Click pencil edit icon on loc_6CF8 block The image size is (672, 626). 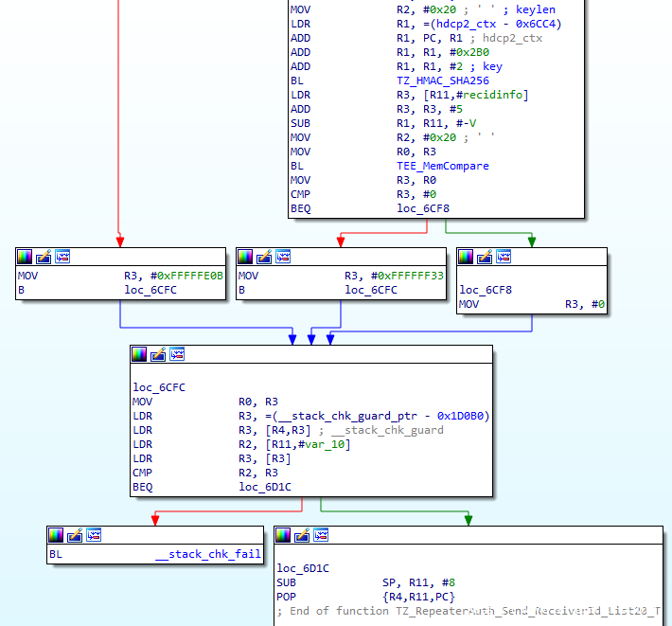(x=485, y=257)
